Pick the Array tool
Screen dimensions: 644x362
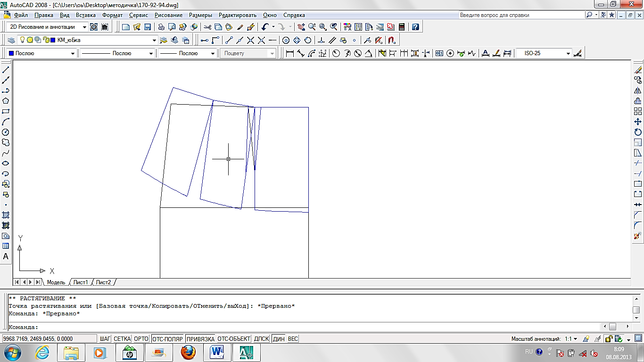[638, 111]
